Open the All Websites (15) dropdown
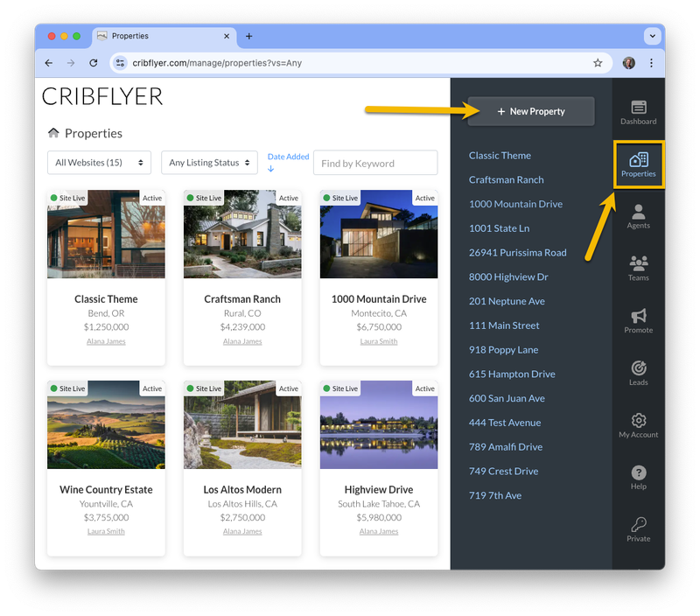This screenshot has width=700, height=616. 99,163
